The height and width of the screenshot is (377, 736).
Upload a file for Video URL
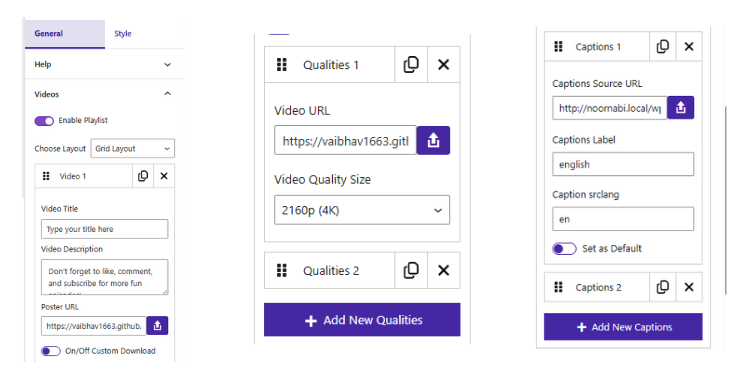tap(433, 140)
